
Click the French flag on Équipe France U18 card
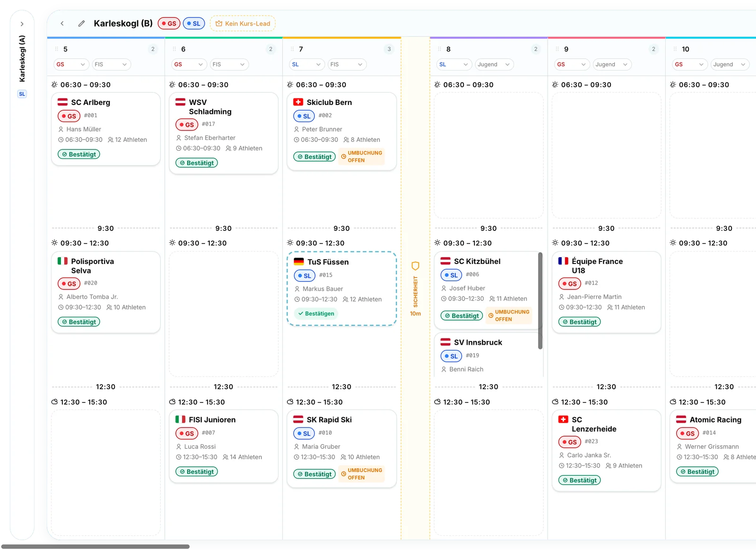(563, 261)
